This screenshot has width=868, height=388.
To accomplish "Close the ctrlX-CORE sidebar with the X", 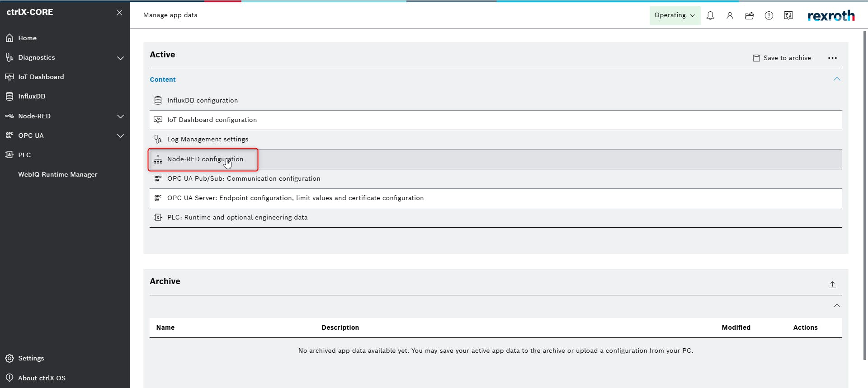I will [x=119, y=13].
